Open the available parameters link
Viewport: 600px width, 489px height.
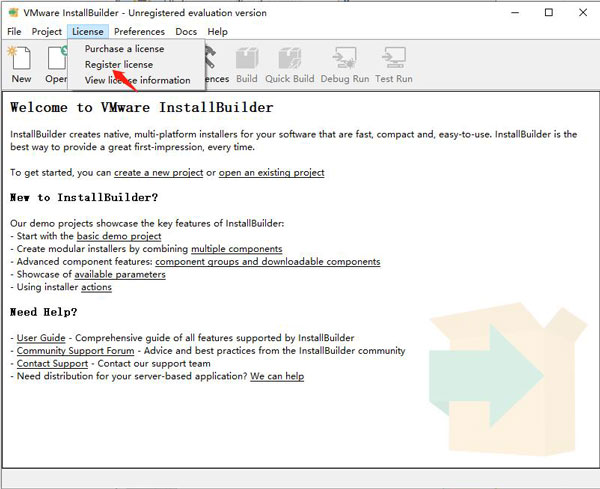120,274
